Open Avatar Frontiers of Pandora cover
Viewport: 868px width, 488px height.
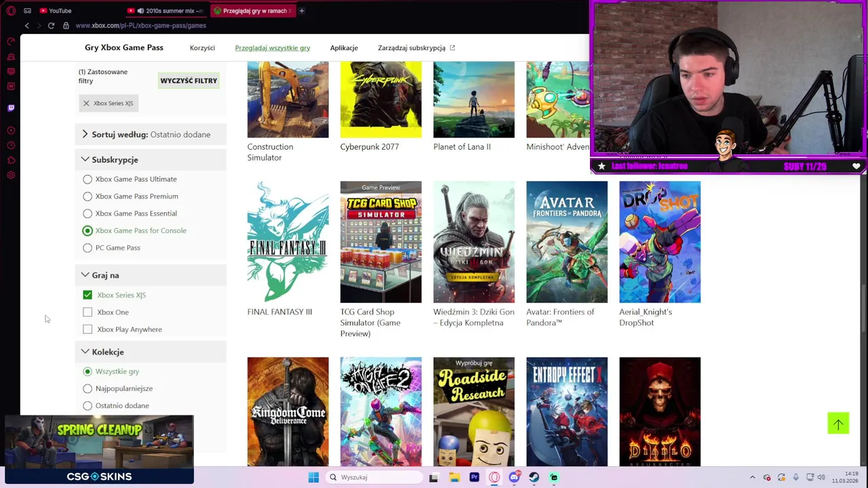(x=567, y=242)
